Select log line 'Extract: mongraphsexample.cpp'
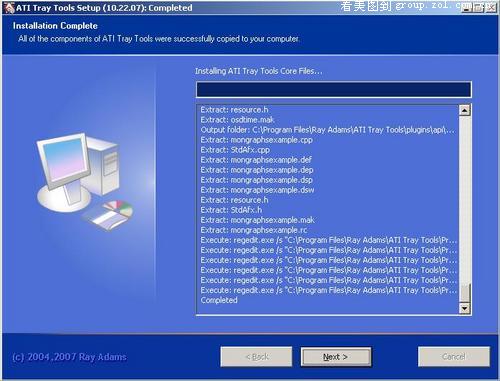Screen dimensions: 500x381 [256, 140]
